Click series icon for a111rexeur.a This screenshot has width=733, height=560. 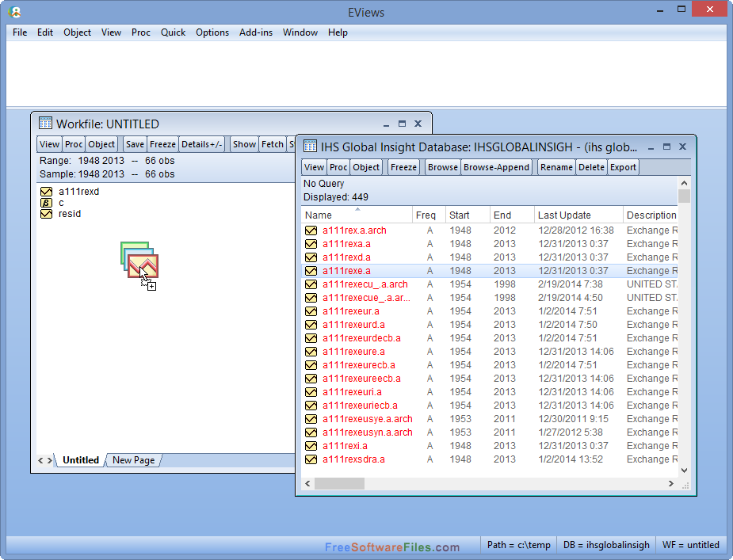coord(311,311)
